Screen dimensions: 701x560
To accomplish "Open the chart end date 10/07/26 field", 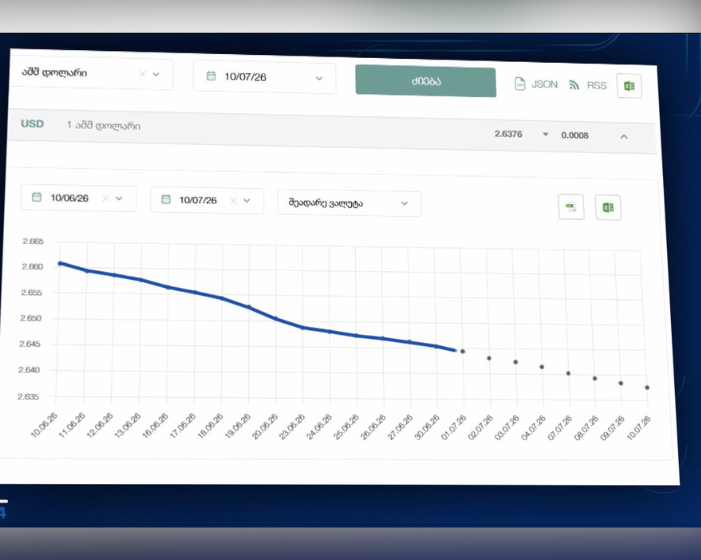I will [x=207, y=200].
